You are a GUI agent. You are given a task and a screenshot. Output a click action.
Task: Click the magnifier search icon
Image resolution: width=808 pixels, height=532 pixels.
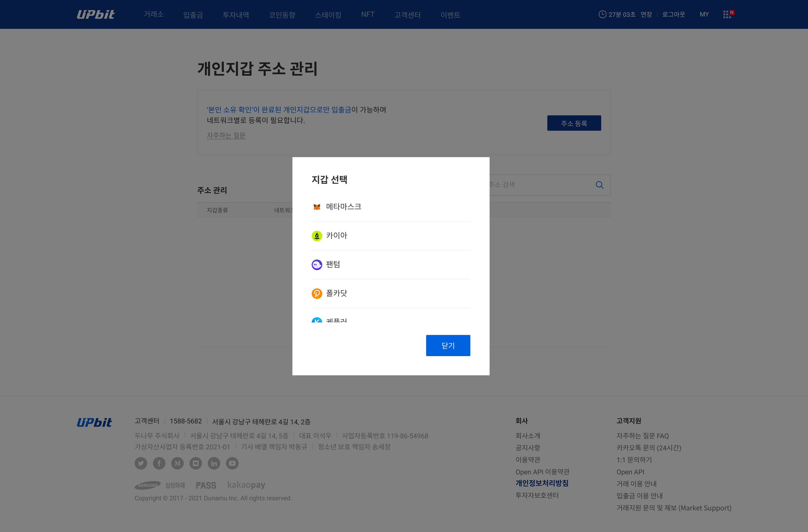coord(600,185)
